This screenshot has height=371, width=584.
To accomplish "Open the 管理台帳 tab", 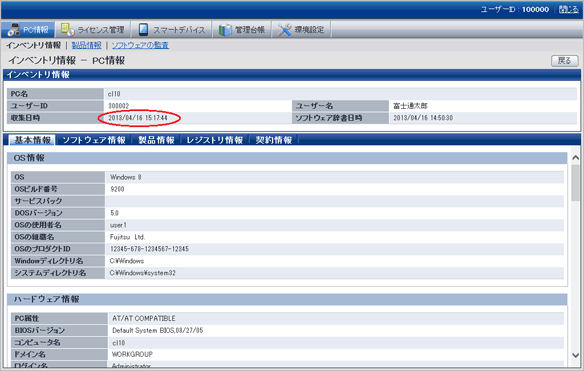I will [x=242, y=29].
